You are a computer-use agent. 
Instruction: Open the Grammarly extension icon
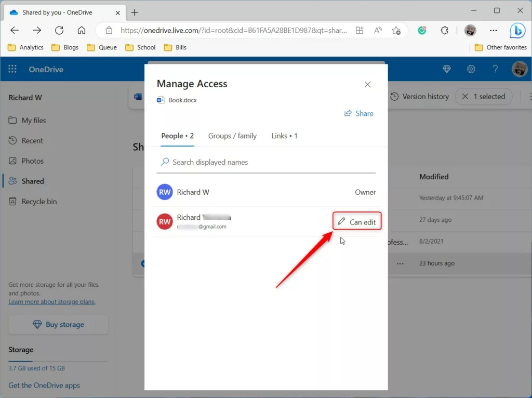tap(422, 31)
